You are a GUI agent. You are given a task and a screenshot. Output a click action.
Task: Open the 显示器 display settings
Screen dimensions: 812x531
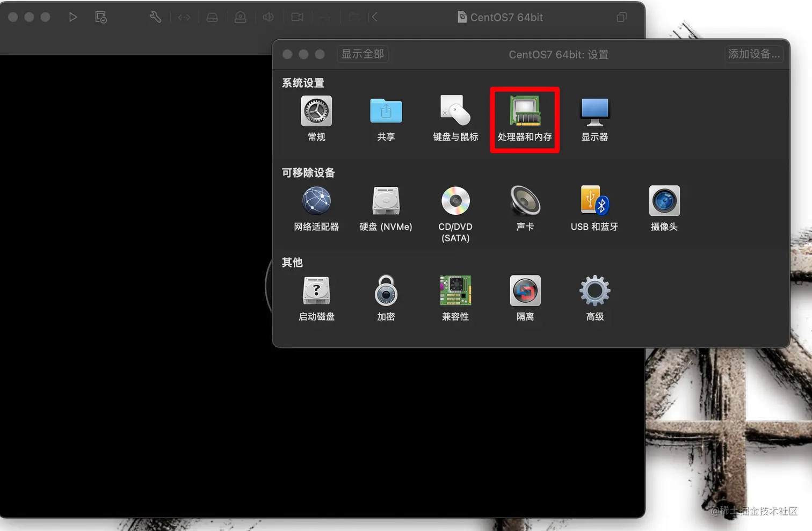point(595,119)
